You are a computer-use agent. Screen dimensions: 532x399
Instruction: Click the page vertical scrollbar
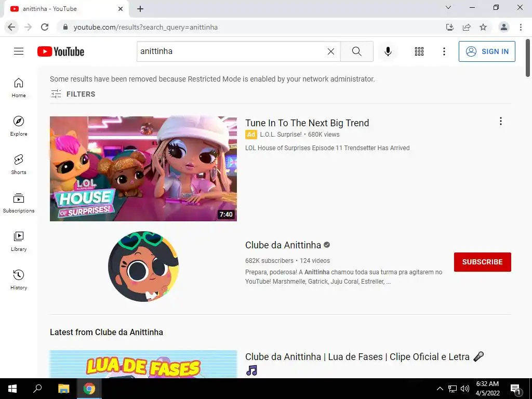pos(528,58)
